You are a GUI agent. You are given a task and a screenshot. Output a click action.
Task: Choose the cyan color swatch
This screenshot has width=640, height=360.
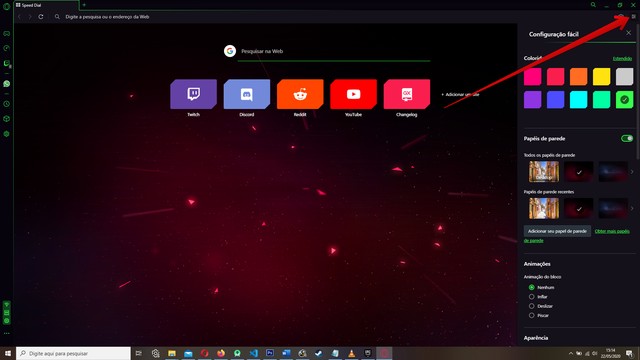578,100
